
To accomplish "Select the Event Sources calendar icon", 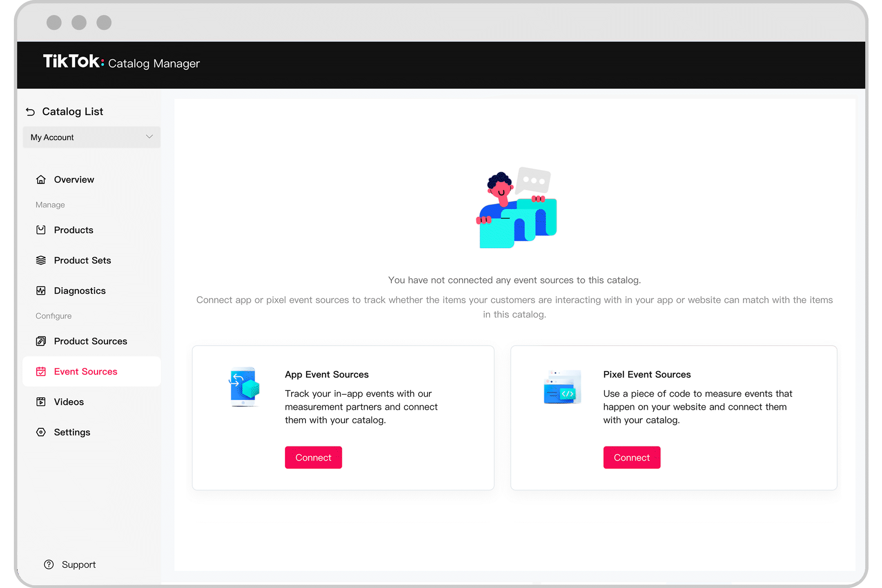I will (41, 372).
